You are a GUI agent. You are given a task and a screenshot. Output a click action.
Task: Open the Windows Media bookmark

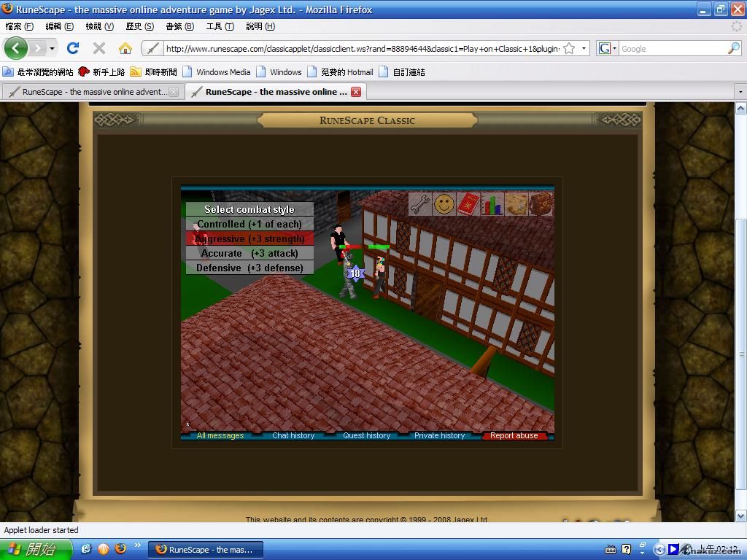[217, 72]
